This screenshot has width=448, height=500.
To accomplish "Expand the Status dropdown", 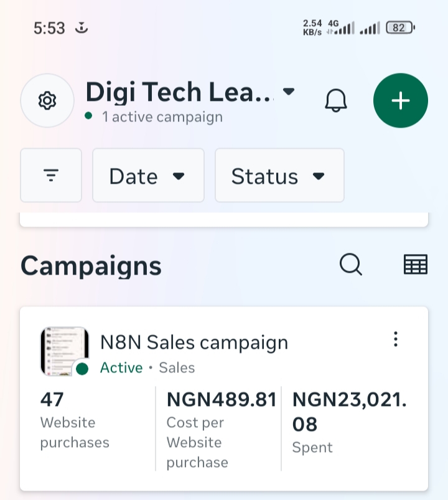I will pos(279,175).
